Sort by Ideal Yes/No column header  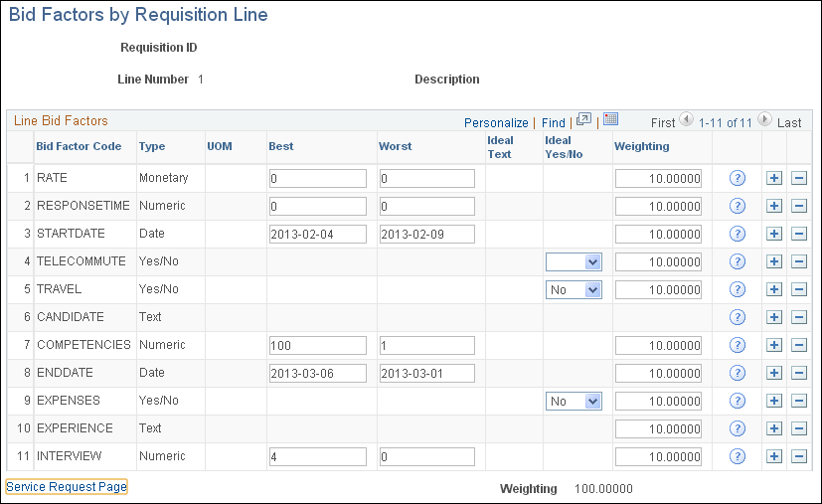[x=564, y=147]
